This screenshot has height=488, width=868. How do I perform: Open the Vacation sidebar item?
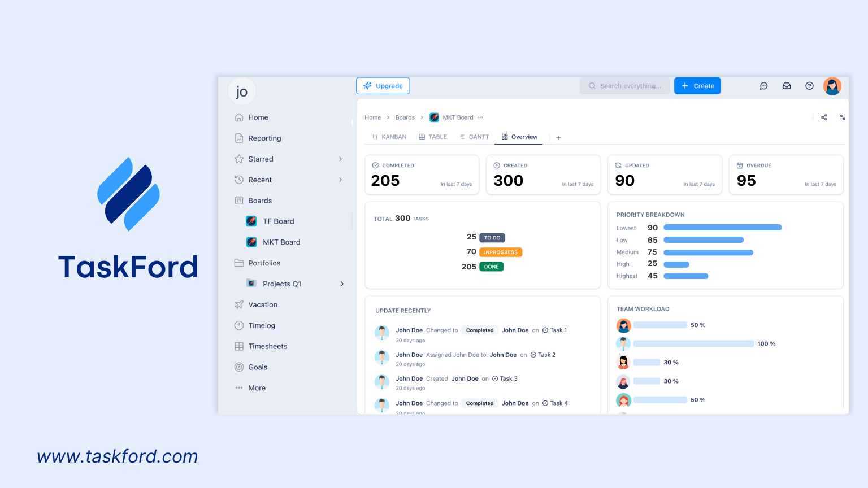tap(263, 304)
